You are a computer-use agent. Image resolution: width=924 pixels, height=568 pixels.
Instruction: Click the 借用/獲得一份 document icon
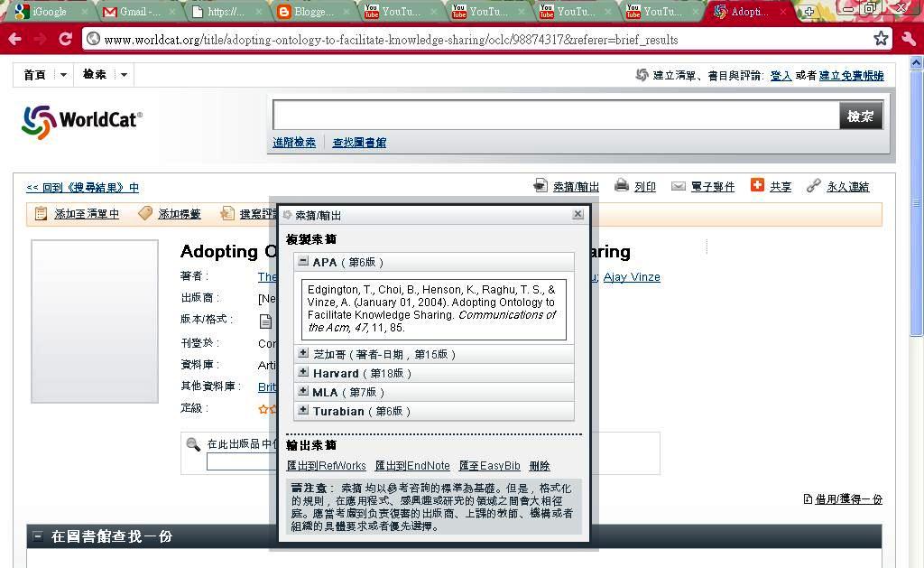pos(808,499)
